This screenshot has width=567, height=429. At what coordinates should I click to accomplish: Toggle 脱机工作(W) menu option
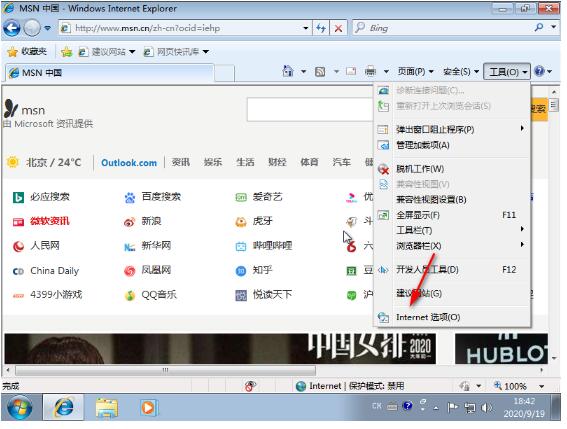click(452, 169)
